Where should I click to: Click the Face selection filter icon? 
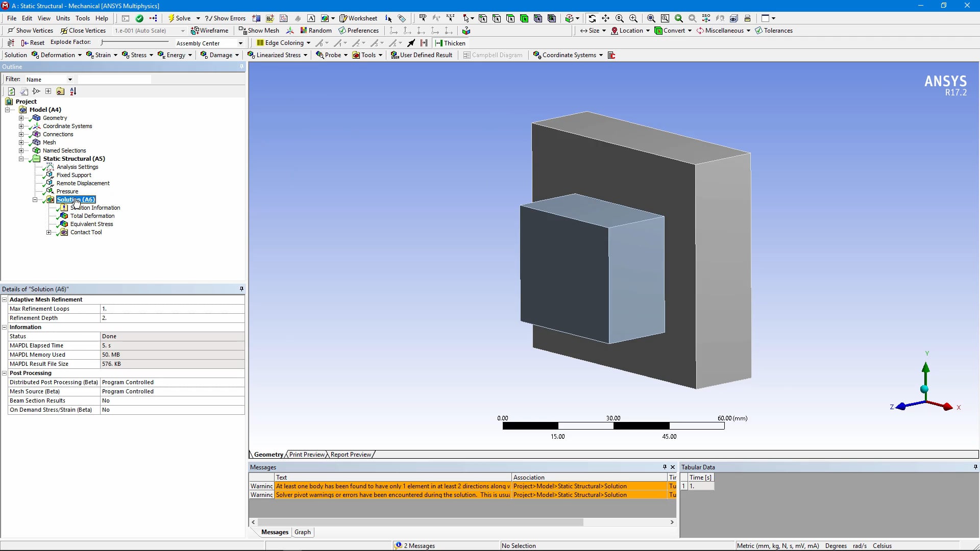510,18
